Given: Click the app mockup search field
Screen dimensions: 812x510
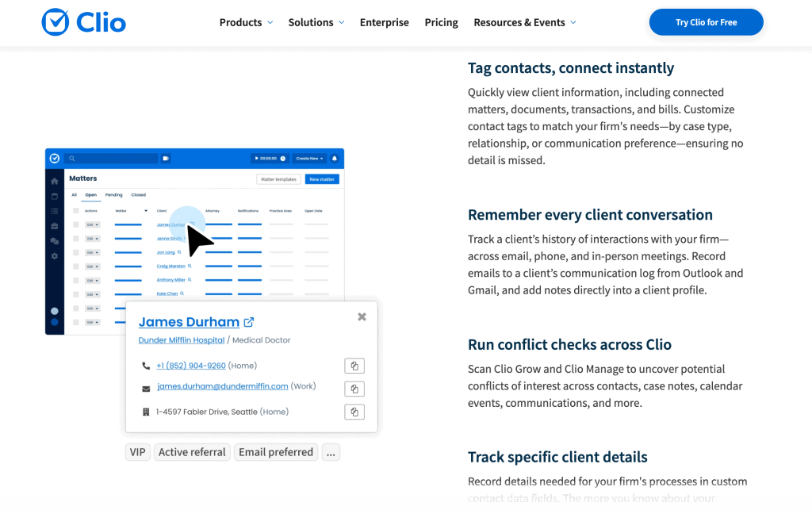Looking at the screenshot, I should pos(112,159).
